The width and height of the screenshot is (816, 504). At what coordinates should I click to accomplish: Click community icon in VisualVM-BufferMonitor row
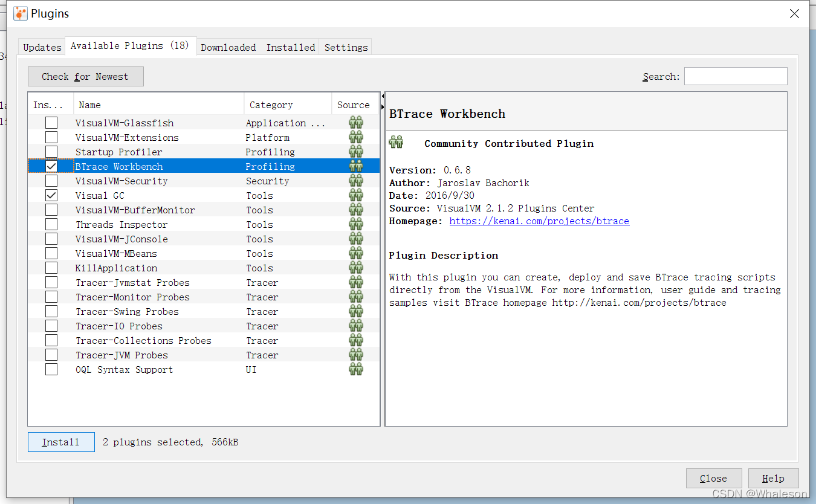[x=356, y=210]
